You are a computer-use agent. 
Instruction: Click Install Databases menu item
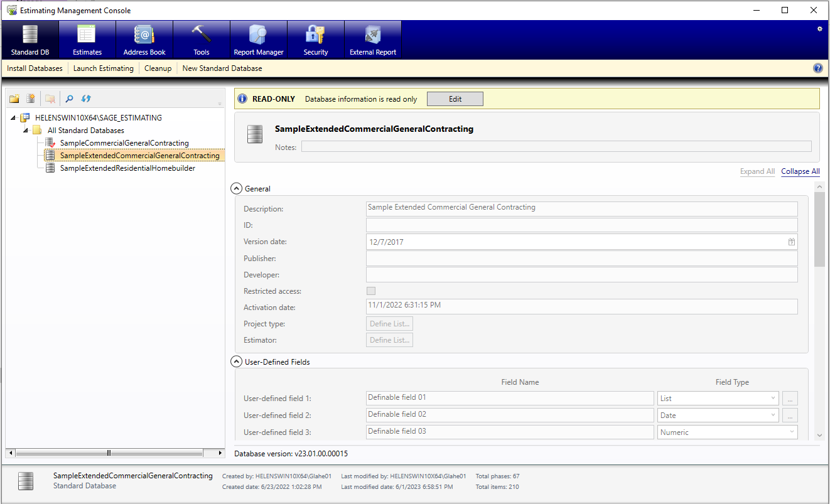[x=35, y=68]
